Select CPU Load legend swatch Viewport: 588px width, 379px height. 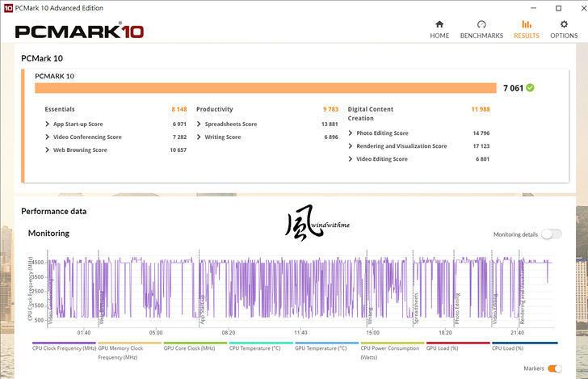[525, 343]
